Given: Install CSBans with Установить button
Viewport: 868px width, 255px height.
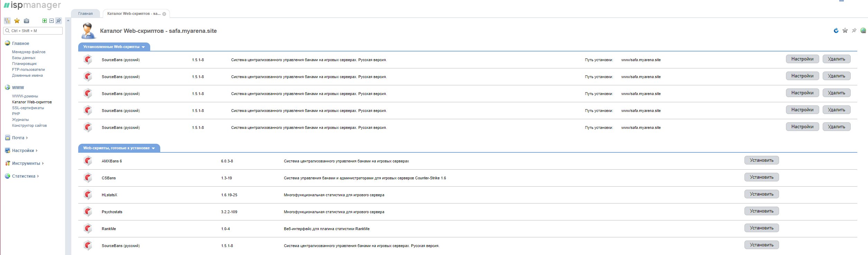Looking at the screenshot, I should tap(761, 177).
